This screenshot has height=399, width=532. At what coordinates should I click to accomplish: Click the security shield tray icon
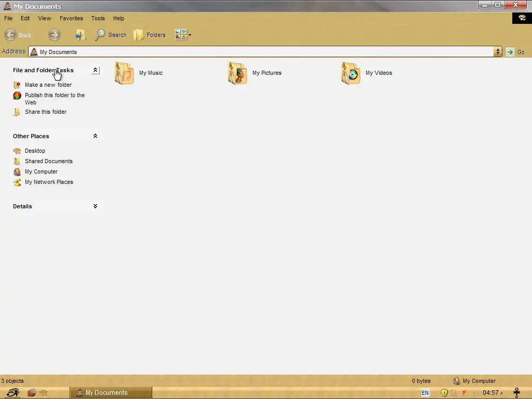(x=444, y=393)
